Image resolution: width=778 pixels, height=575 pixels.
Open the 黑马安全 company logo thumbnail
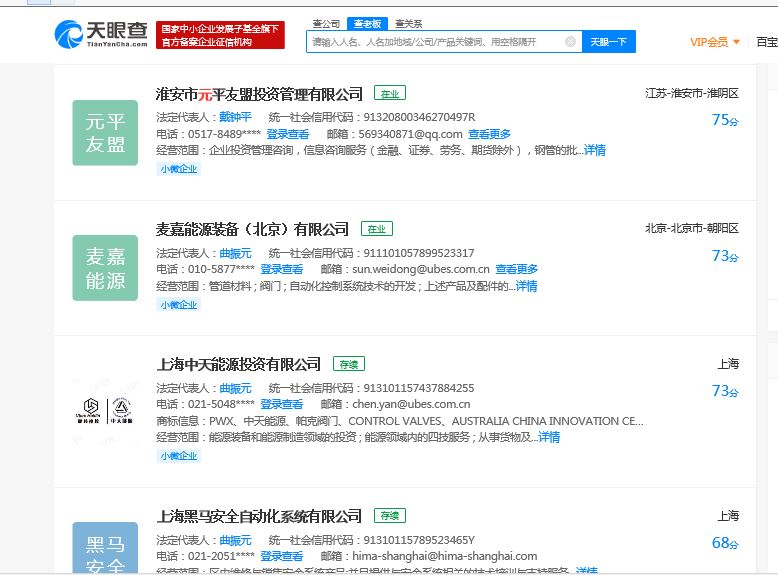click(x=105, y=548)
